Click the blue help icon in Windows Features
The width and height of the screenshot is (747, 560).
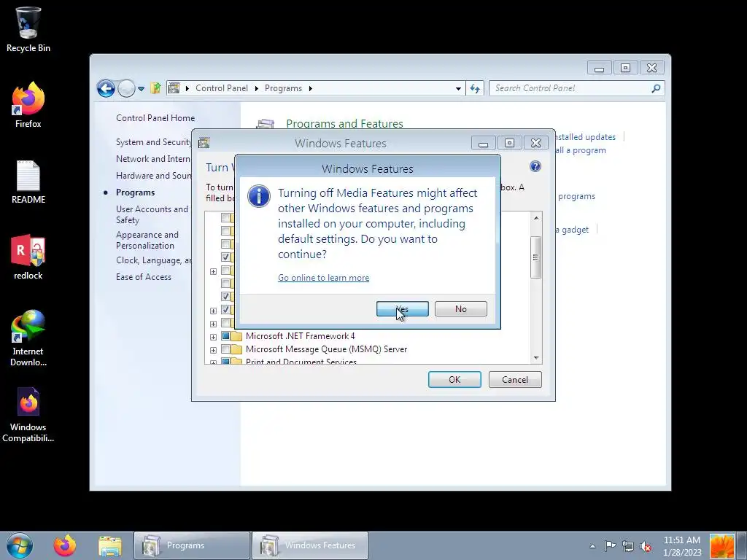(x=535, y=166)
